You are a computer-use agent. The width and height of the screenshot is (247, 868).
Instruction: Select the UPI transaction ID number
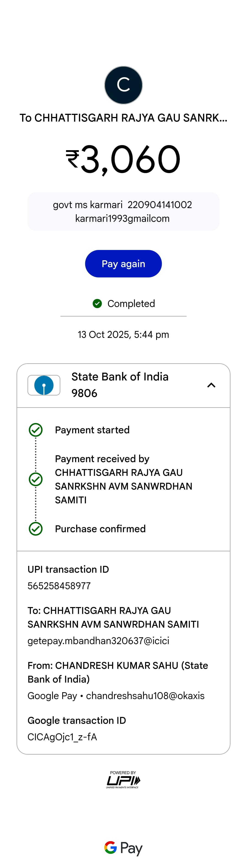[x=59, y=586]
